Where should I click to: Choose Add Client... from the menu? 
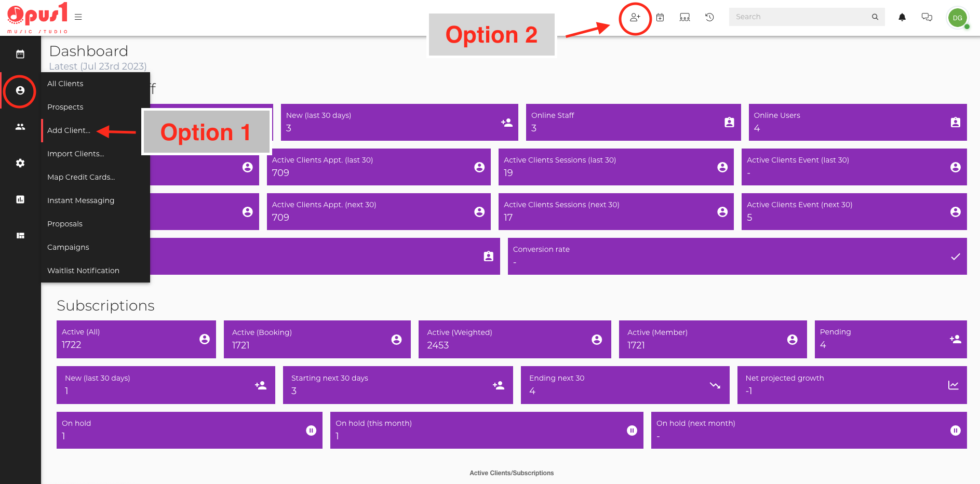point(96,130)
